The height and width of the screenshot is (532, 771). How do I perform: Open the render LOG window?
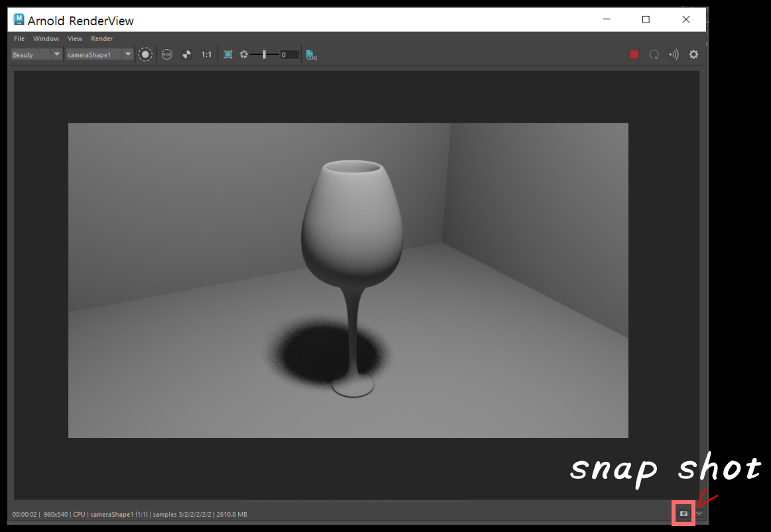click(x=312, y=54)
